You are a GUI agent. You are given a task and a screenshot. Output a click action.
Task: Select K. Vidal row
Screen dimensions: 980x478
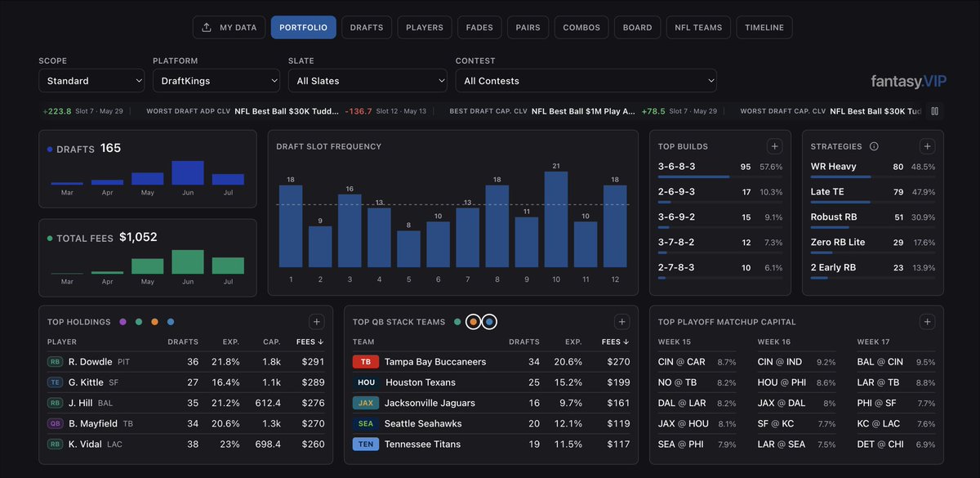185,444
